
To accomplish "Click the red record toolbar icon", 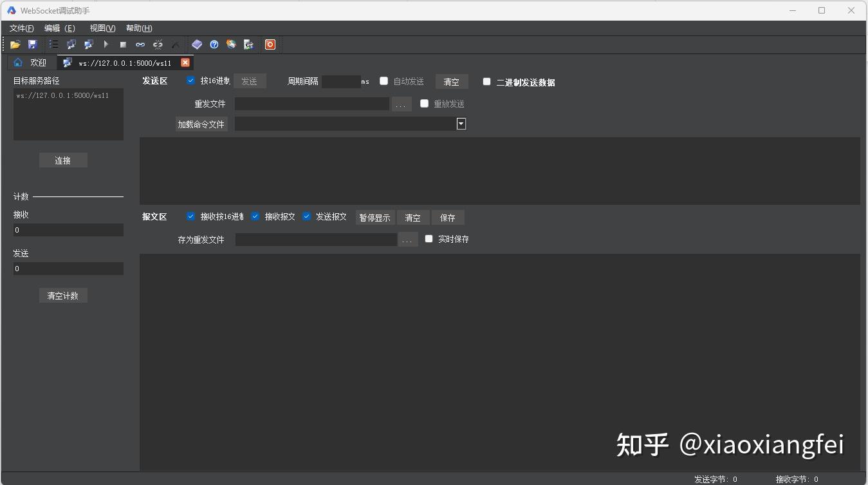I will 270,44.
